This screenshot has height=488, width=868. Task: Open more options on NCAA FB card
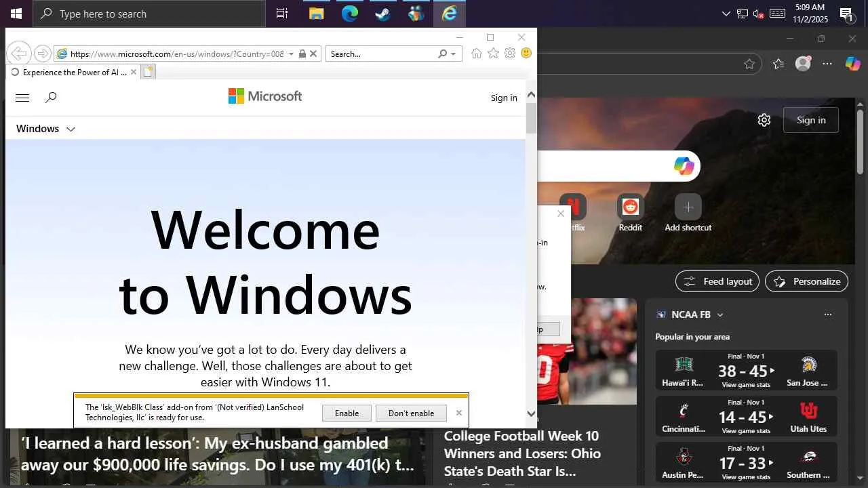coord(827,314)
